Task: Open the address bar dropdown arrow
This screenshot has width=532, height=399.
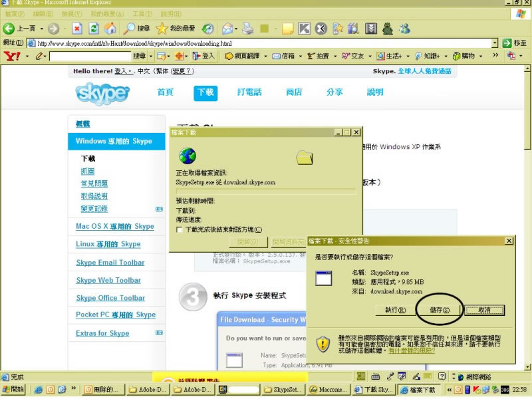Action: click(495, 43)
